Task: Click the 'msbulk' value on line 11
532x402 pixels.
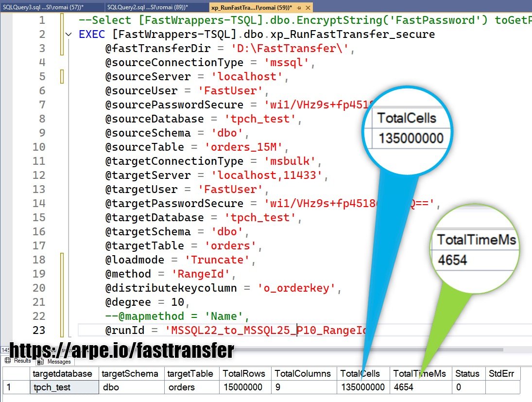Action: [x=290, y=161]
